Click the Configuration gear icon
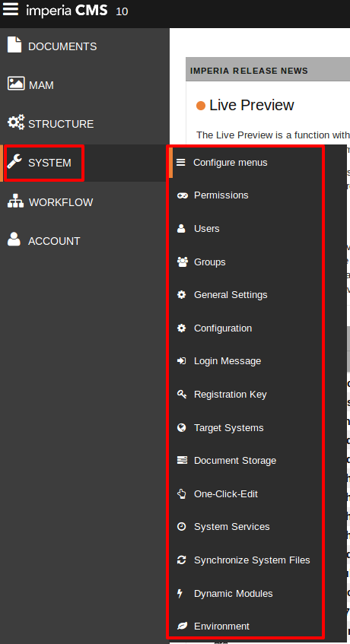The height and width of the screenshot is (644, 350). [x=181, y=328]
